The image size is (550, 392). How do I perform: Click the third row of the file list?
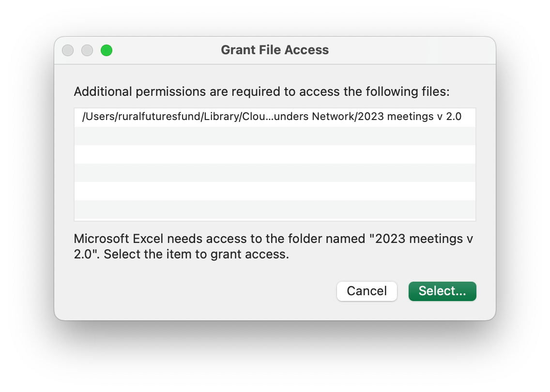pyautogui.click(x=275, y=154)
